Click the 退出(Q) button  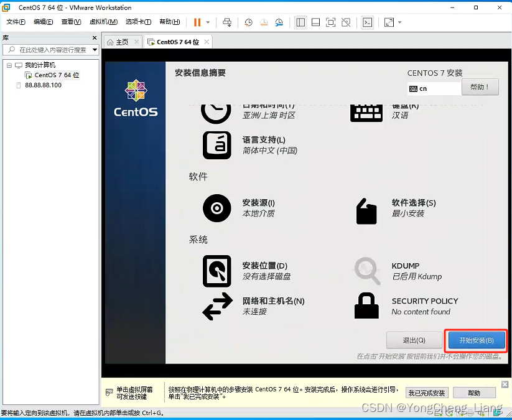point(414,340)
